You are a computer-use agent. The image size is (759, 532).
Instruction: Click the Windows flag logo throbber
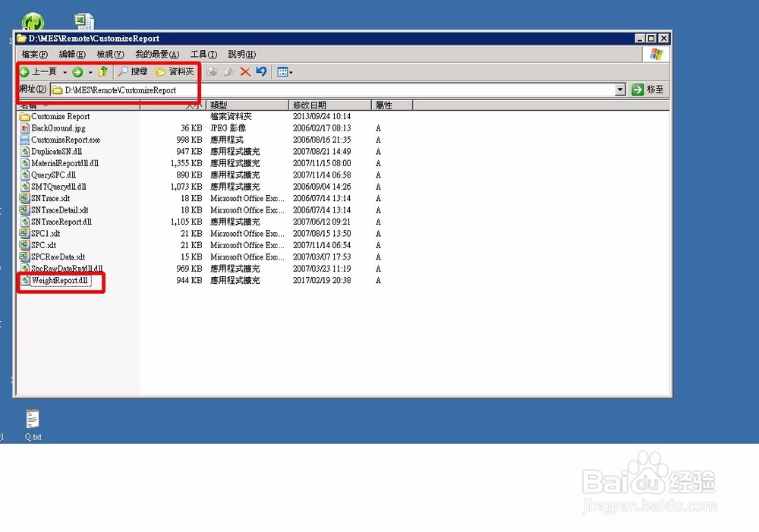click(x=657, y=54)
